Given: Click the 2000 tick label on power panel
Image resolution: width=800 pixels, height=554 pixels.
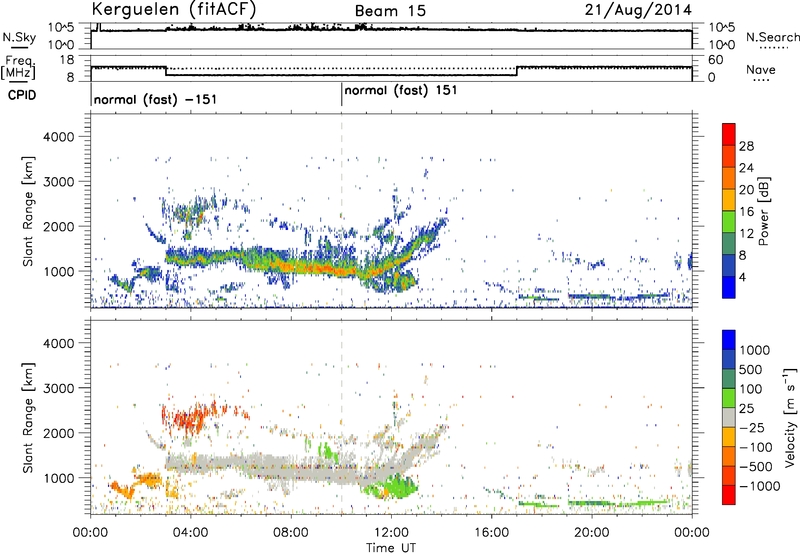Looking at the screenshot, I should click(x=58, y=226).
